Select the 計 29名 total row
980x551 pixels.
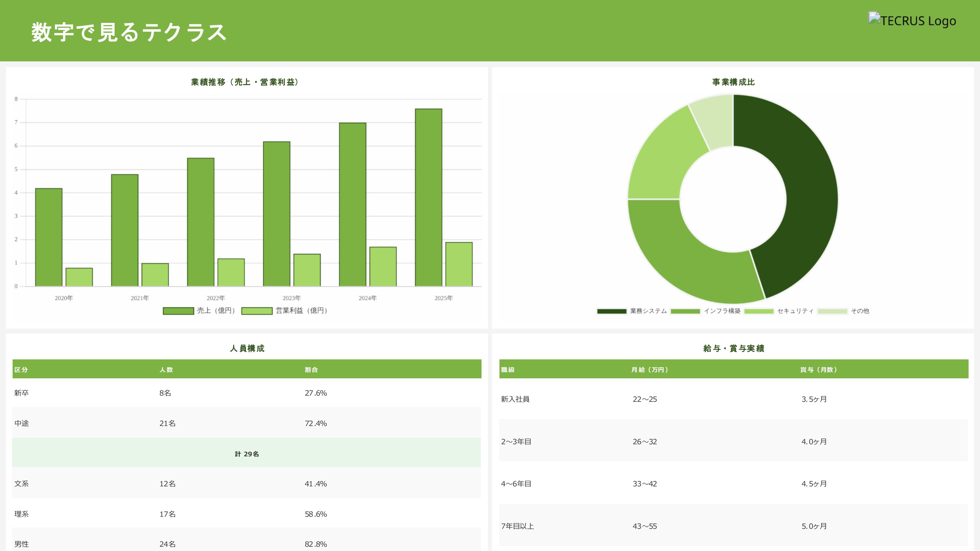coord(247,453)
